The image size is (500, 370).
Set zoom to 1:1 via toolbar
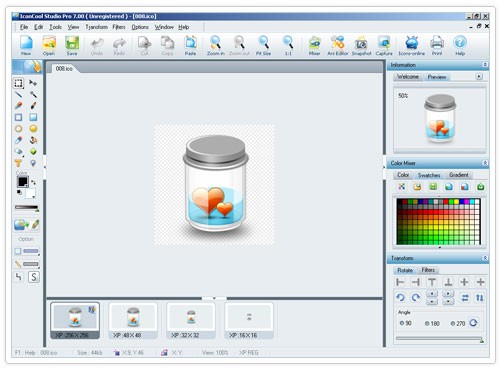click(x=288, y=46)
